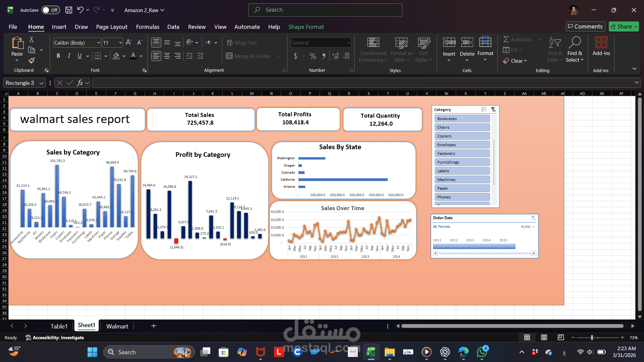This screenshot has width=644, height=362.
Task: Toggle Multi-Select in Category slicer
Action: click(484, 110)
